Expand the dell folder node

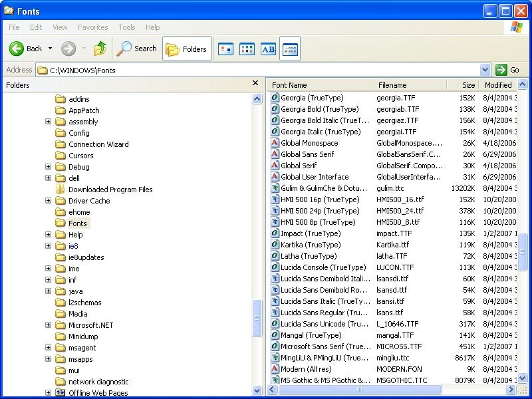pos(48,178)
